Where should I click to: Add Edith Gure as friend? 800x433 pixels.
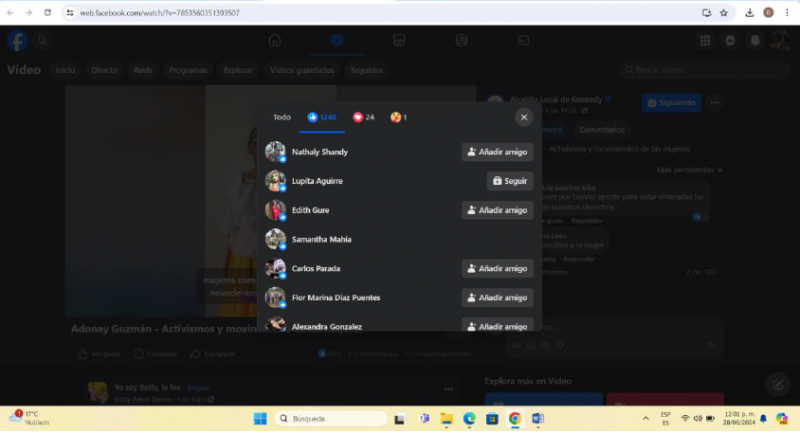click(497, 210)
